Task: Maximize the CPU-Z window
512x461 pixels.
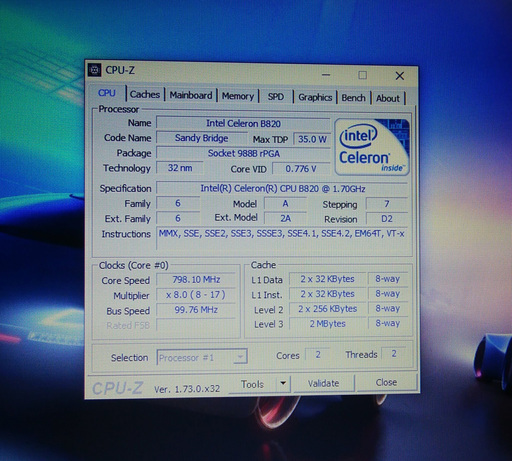Action: pos(363,75)
